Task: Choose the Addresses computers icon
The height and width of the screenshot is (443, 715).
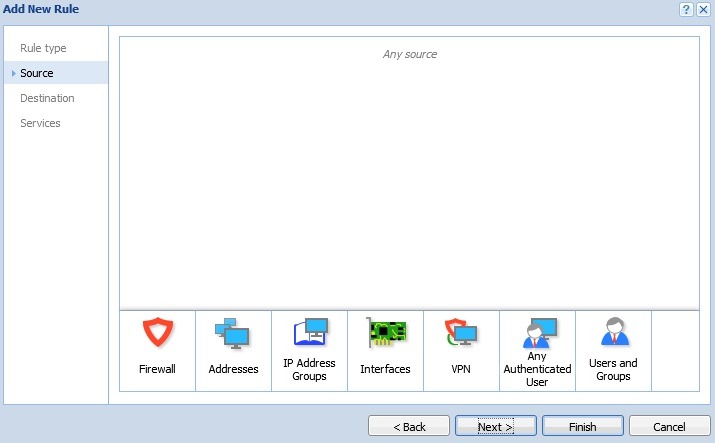Action: pyautogui.click(x=233, y=332)
